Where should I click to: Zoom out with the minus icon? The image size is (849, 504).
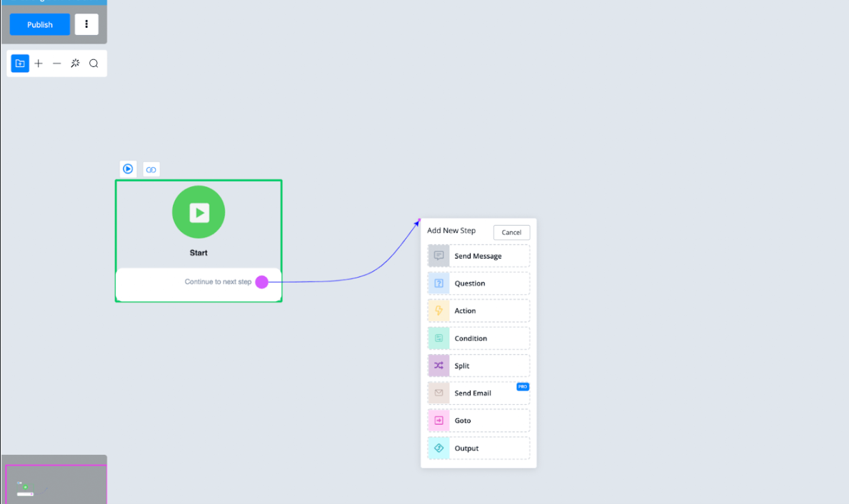pos(57,64)
